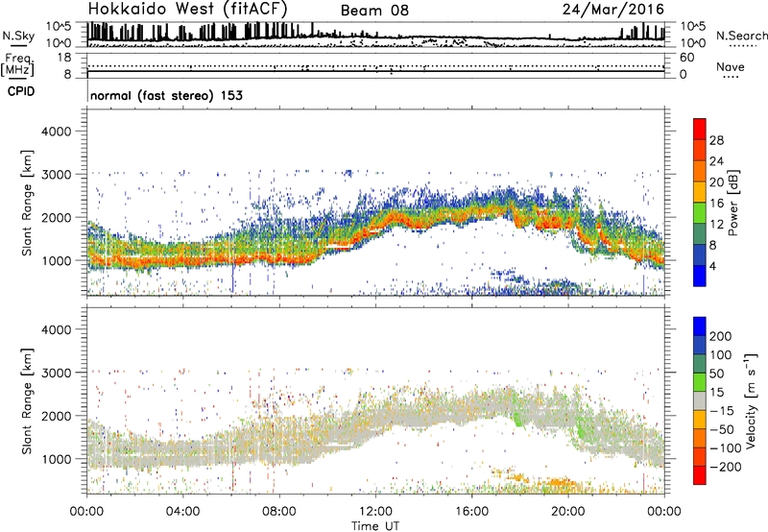The image size is (768, 532).
Task: Click the '18' frequency axis tick
Action: (x=64, y=58)
